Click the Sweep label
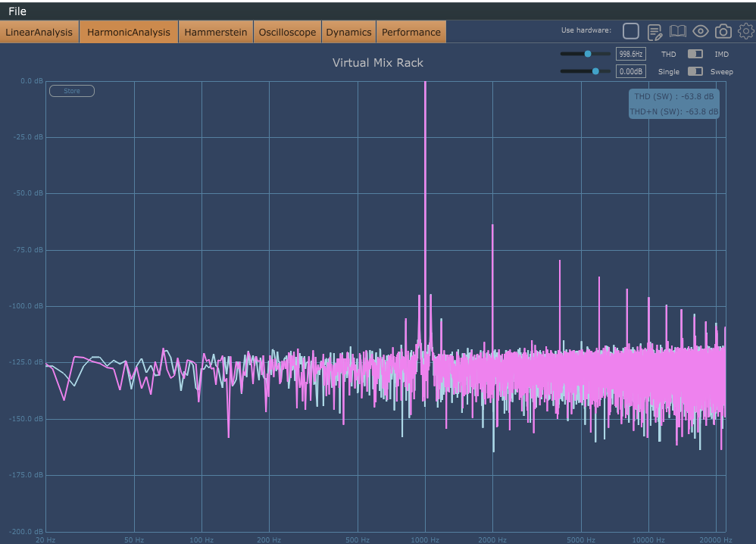The image size is (756, 544). [x=721, y=71]
